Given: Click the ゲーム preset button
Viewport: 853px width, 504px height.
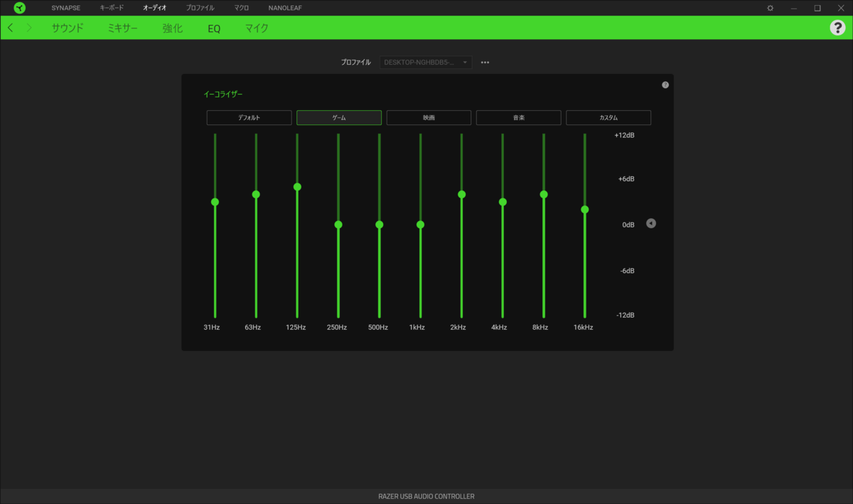Looking at the screenshot, I should click(339, 117).
